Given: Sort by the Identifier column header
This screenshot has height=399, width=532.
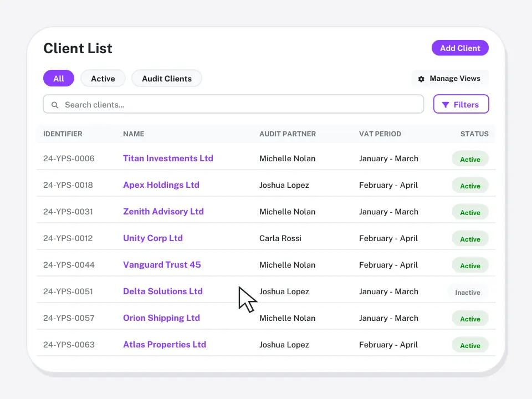Looking at the screenshot, I should click(x=63, y=134).
